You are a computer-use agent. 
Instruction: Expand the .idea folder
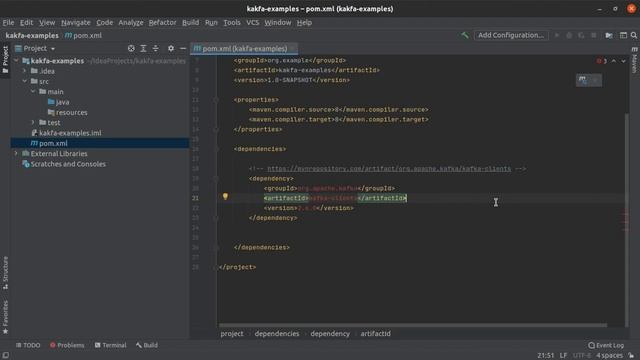[x=24, y=71]
